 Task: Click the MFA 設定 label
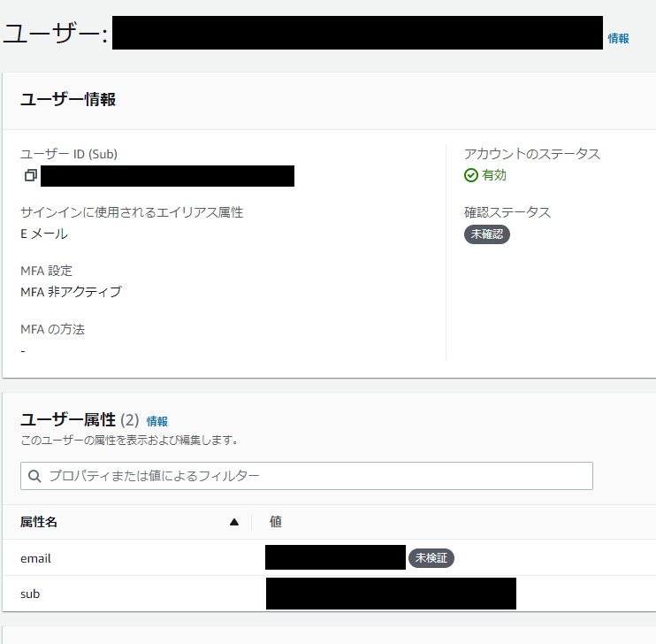[47, 271]
